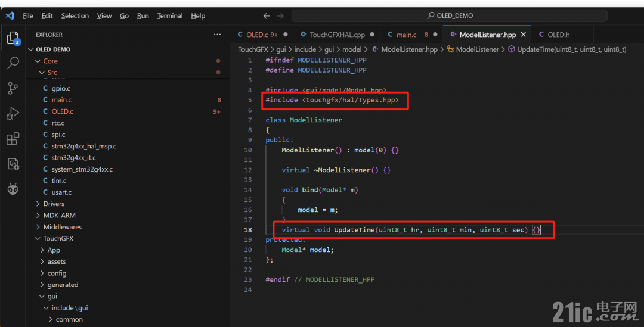This screenshot has width=644, height=327.
Task: Click the "class ModelListener" code line
Action: point(304,120)
